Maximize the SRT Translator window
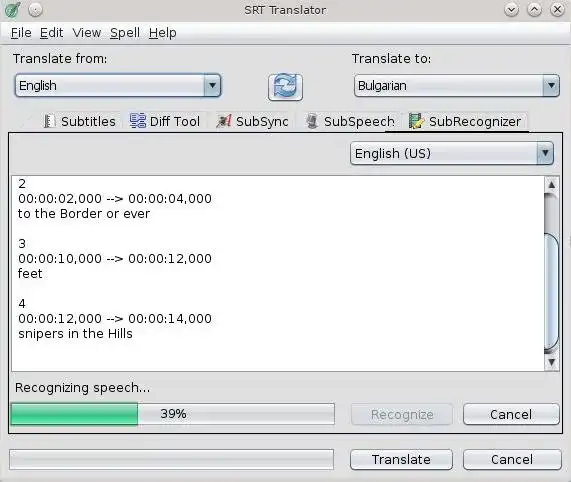The image size is (571, 482). 534,10
